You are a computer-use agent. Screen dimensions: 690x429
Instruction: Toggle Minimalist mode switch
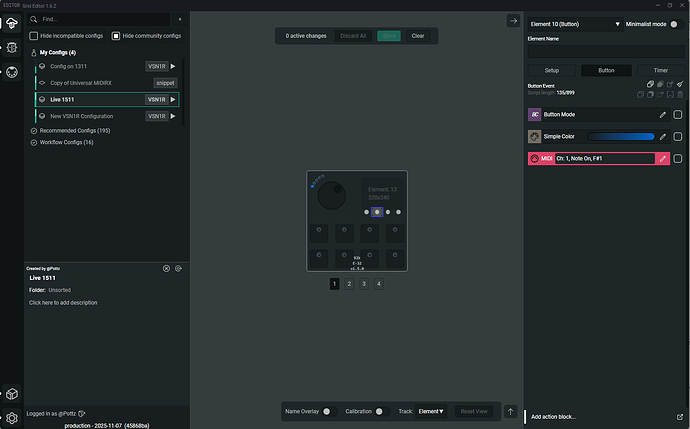point(674,23)
